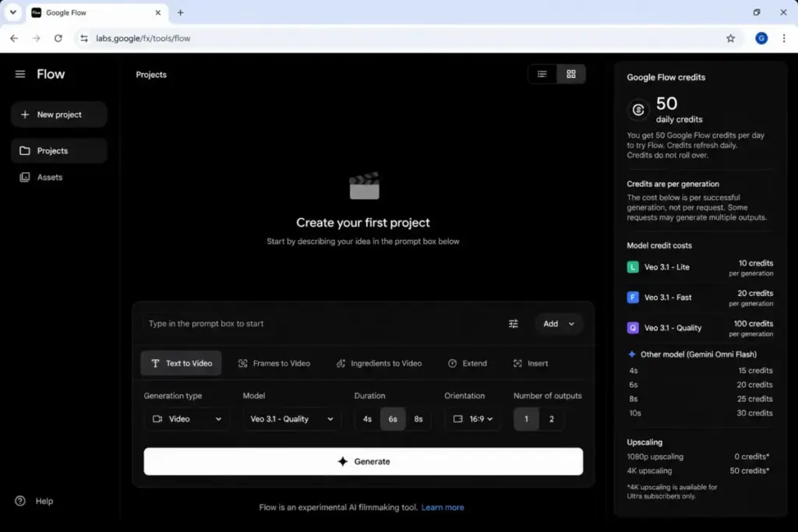Image resolution: width=798 pixels, height=532 pixels.
Task: Click the '30 credits' value for 10s
Action: [754, 413]
